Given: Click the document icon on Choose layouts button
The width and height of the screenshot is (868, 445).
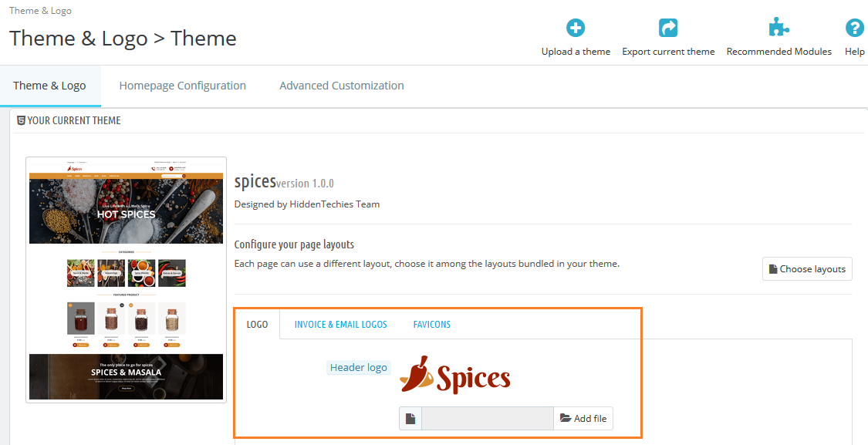Looking at the screenshot, I should click(775, 268).
